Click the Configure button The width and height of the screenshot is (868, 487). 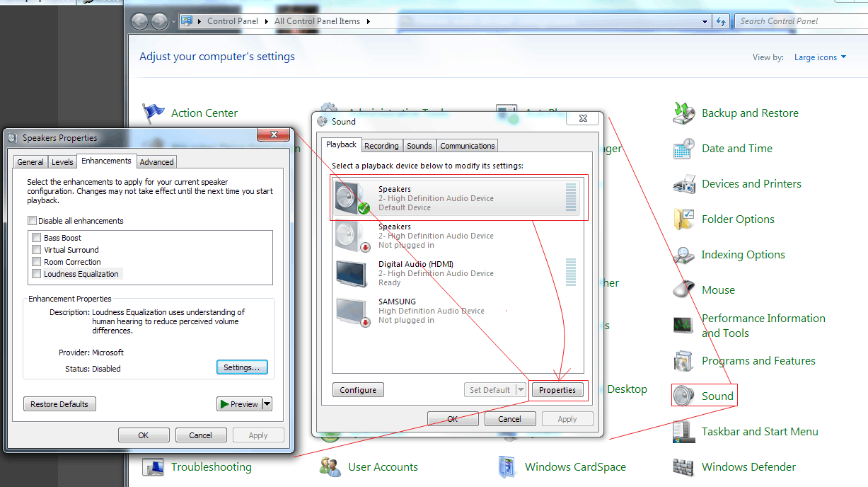(358, 390)
